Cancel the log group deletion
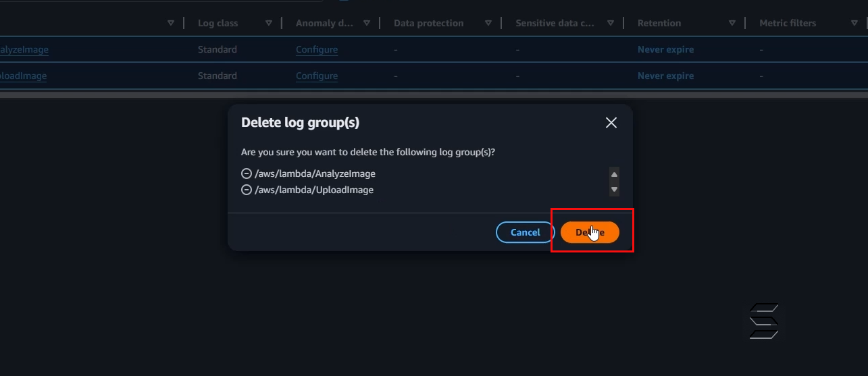The width and height of the screenshot is (868, 376). 525,232
